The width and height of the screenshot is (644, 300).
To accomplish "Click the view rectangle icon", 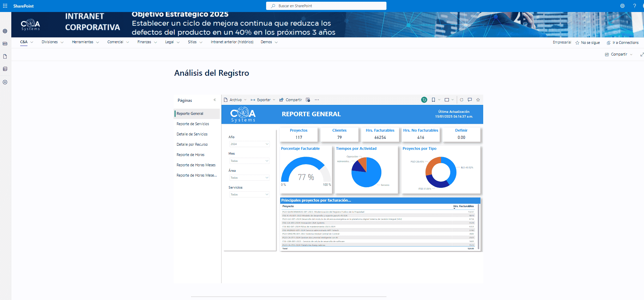I will (x=447, y=100).
